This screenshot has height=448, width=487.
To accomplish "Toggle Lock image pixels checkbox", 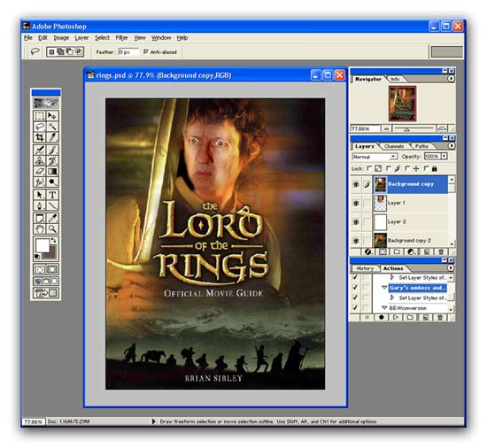I will pos(388,168).
